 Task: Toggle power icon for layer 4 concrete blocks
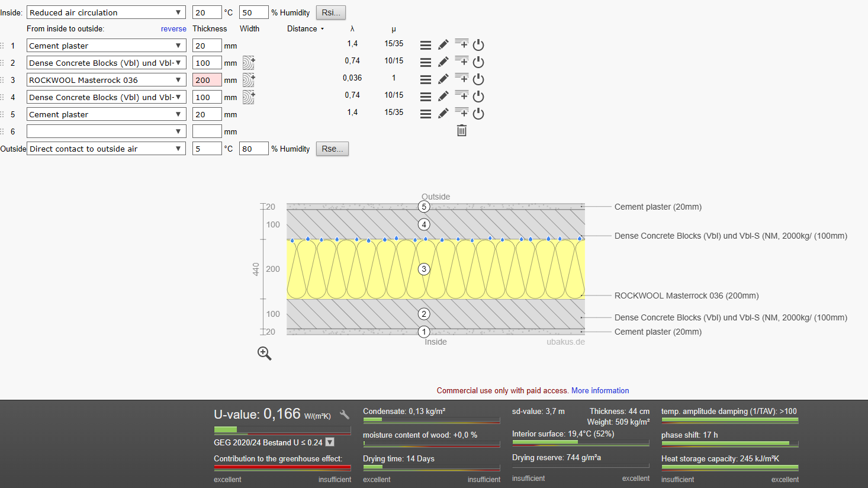click(478, 97)
